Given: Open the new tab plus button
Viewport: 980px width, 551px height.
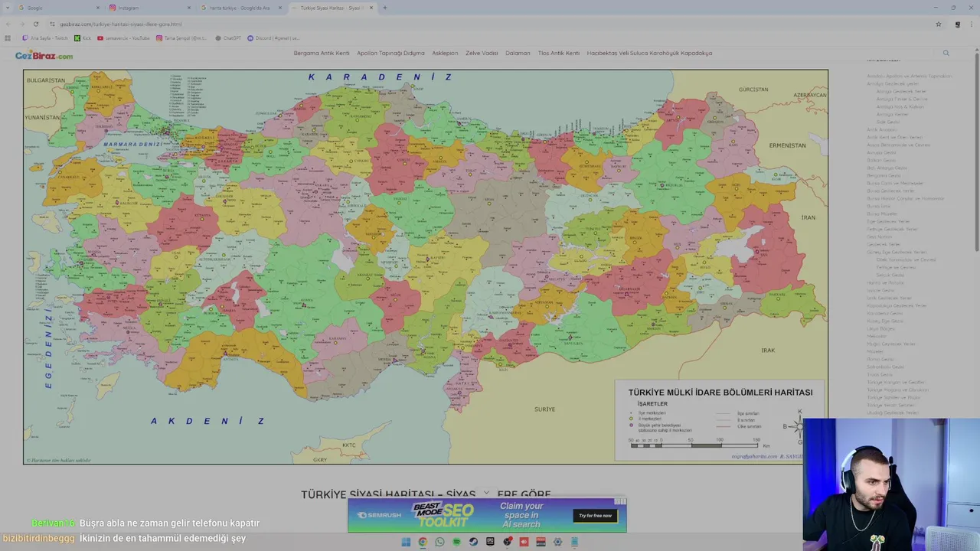Looking at the screenshot, I should (x=384, y=8).
